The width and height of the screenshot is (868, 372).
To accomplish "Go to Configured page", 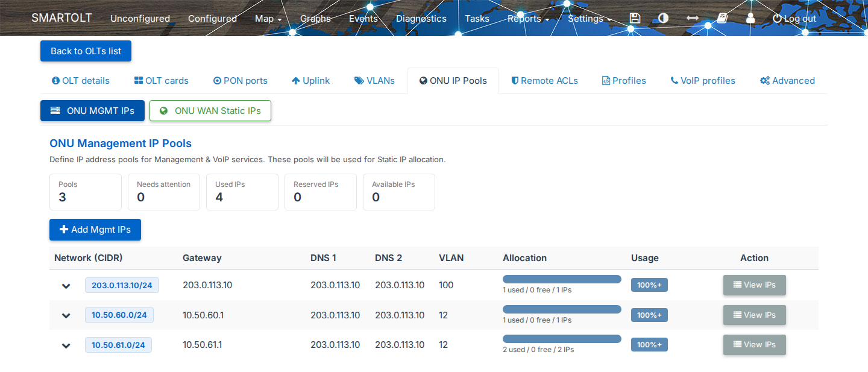I will pyautogui.click(x=212, y=19).
